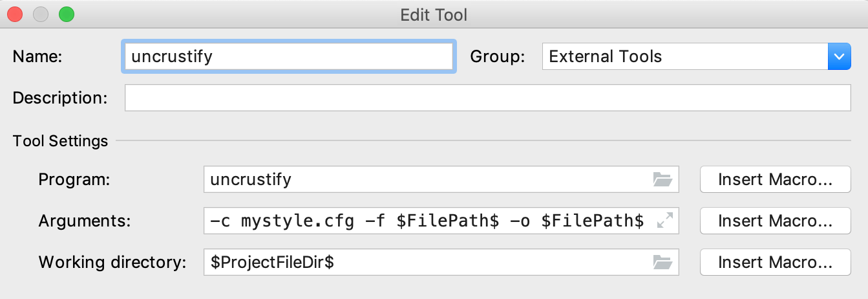
Task: Browse for the Program executable via folder icon
Action: (662, 179)
